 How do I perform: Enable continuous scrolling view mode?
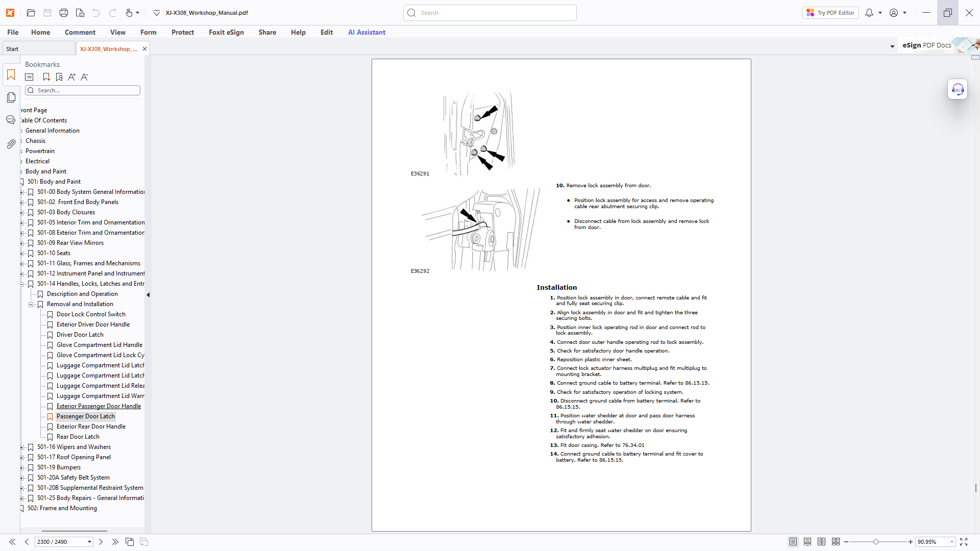[x=807, y=542]
